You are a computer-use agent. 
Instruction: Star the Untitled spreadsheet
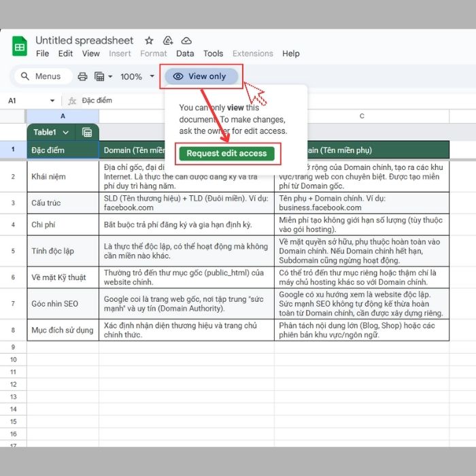pos(149,40)
